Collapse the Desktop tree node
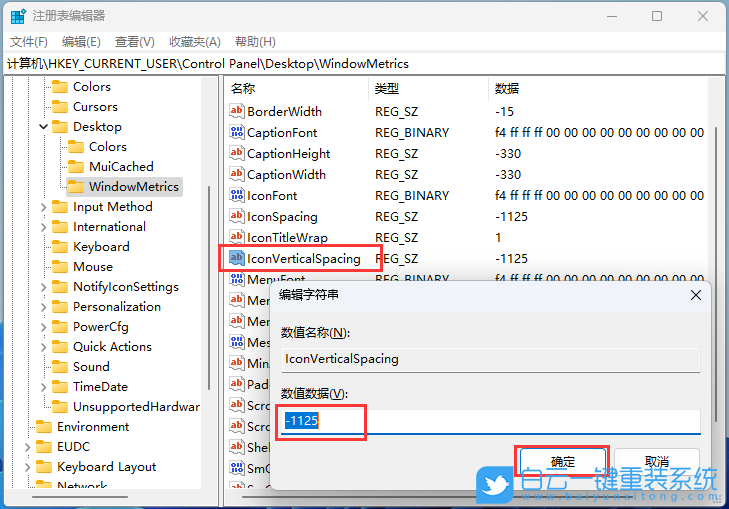The width and height of the screenshot is (729, 509). click(43, 126)
